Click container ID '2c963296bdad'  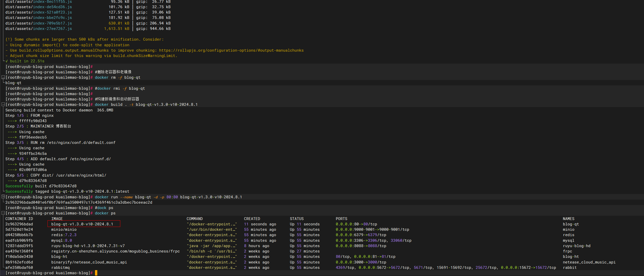19,224
